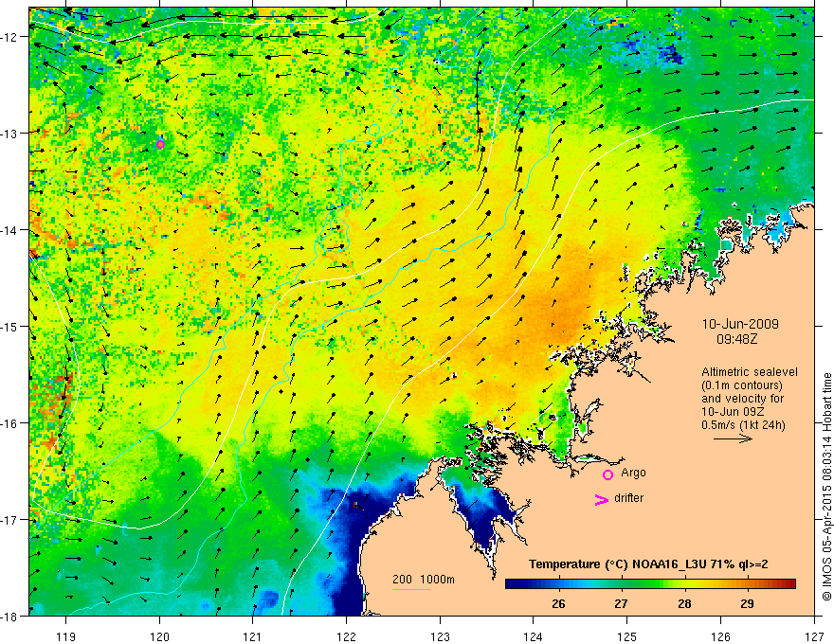Click the colorbar tick label '29'
Viewport: 834px width, 644px height.
click(747, 603)
